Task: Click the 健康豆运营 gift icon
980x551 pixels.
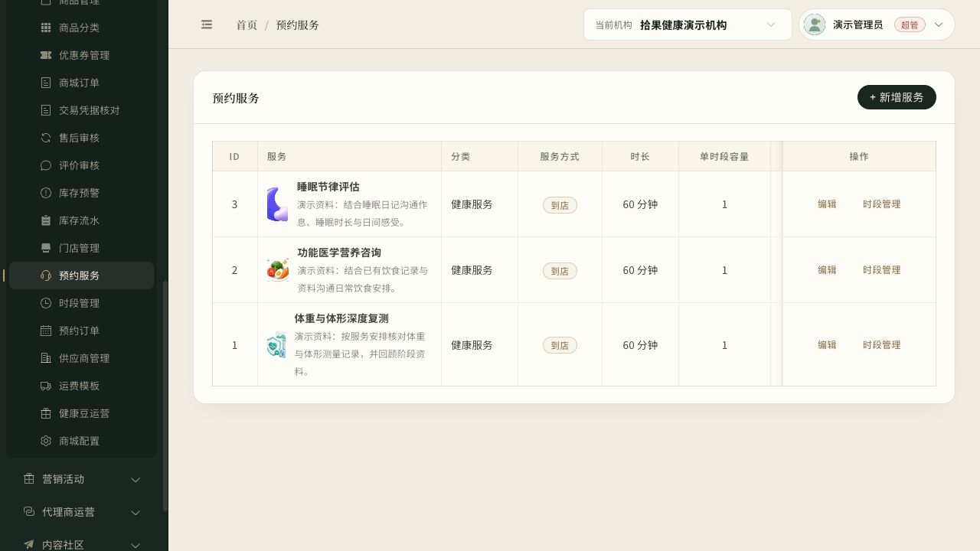Action: pyautogui.click(x=46, y=413)
